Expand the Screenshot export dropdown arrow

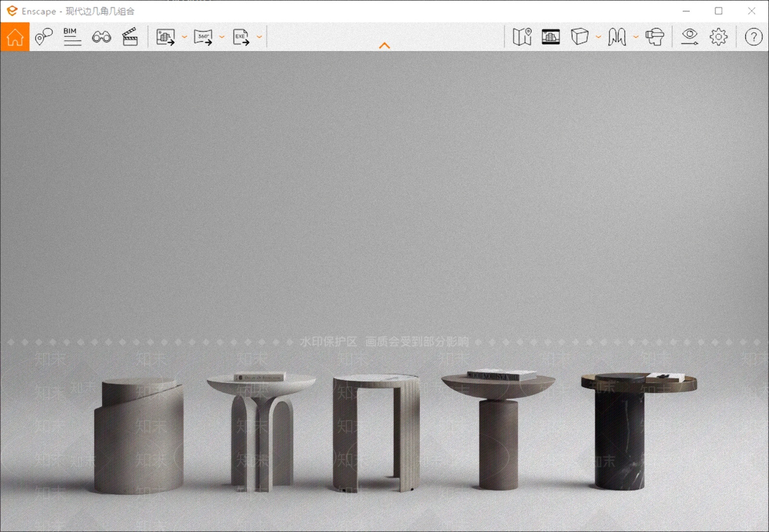[x=185, y=37]
